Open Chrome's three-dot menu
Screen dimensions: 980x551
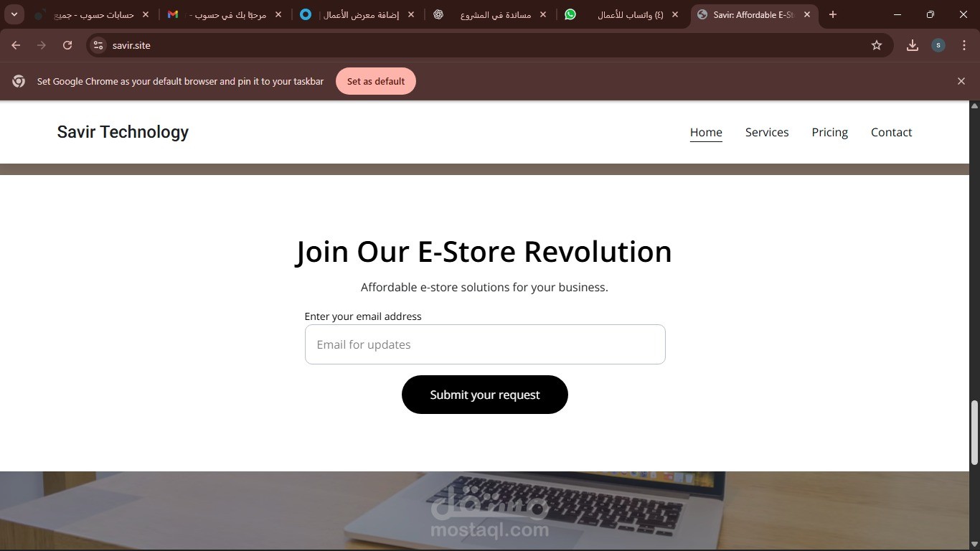pos(964,45)
